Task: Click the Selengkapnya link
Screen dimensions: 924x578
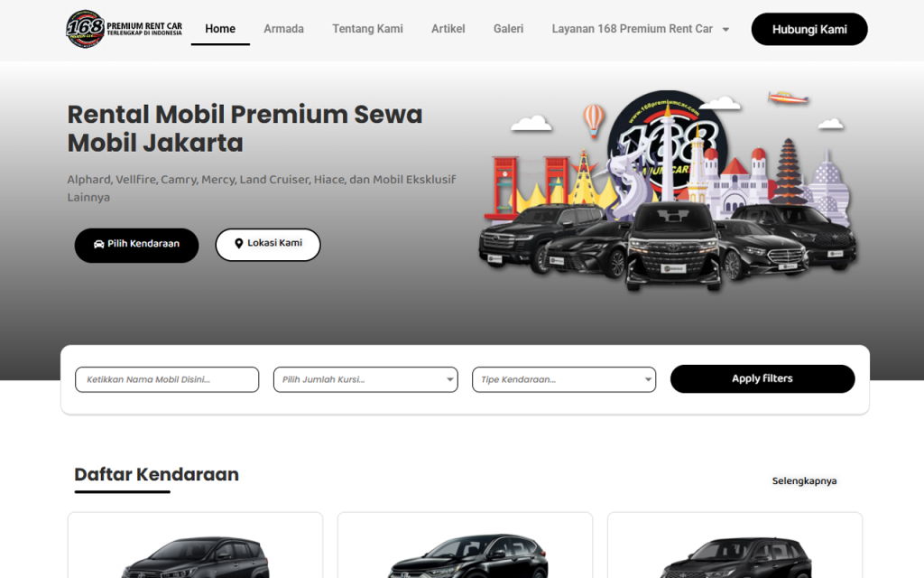Action: [x=804, y=480]
